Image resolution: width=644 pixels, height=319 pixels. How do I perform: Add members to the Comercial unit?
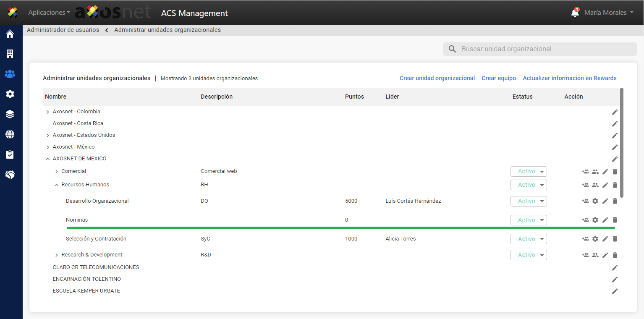(x=585, y=172)
